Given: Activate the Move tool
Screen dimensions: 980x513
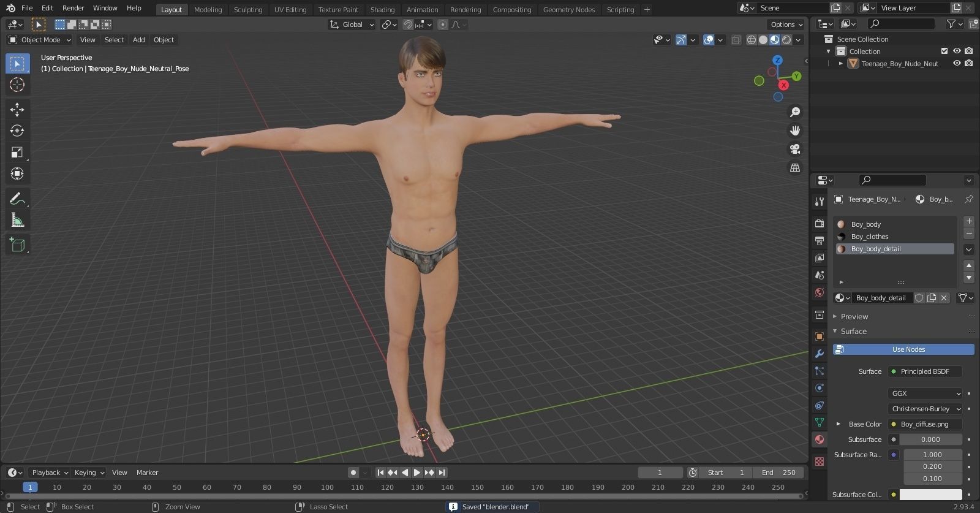Looking at the screenshot, I should pos(17,110).
